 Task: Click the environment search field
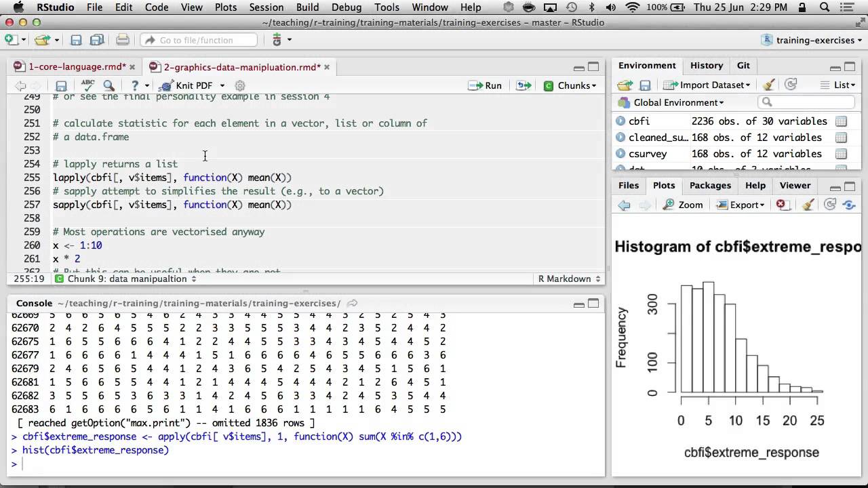[x=806, y=102]
